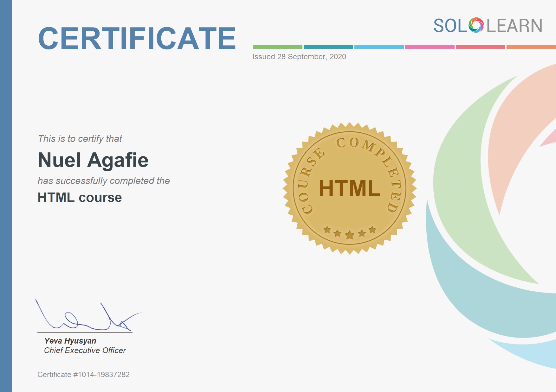Viewport: 556px width, 392px height.
Task: Click the teal segment of the color bar
Action: 328,46
